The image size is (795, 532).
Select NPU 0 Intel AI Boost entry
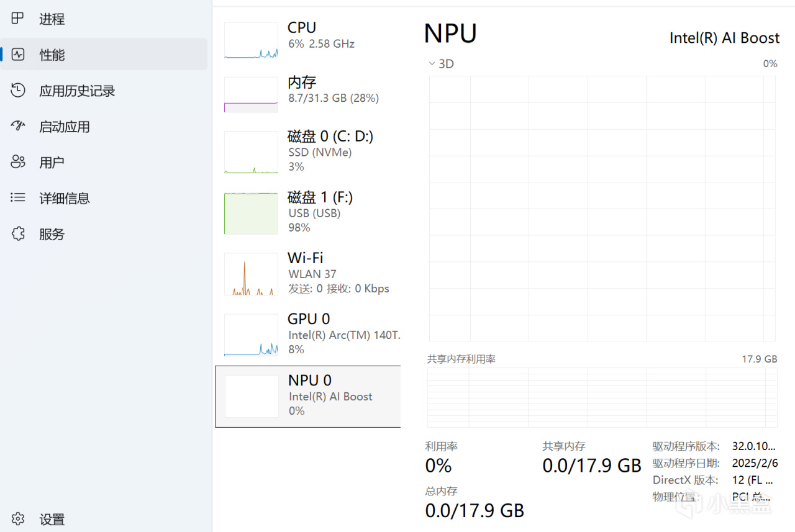pos(308,395)
